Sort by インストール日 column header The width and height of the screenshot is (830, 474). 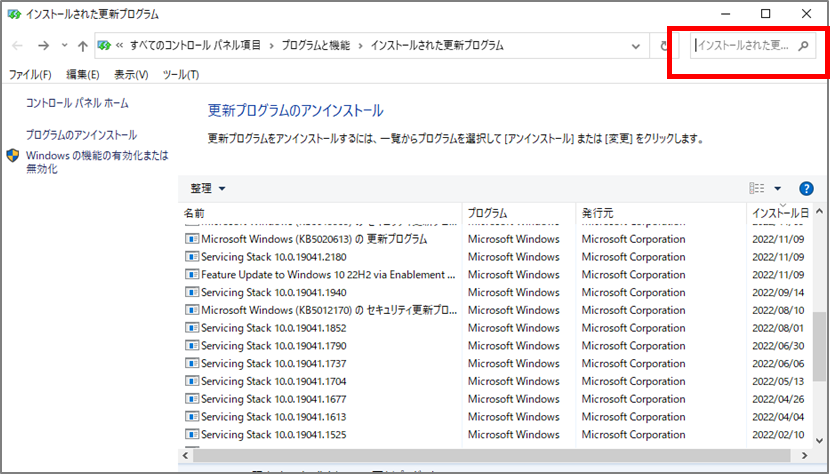[x=778, y=213]
